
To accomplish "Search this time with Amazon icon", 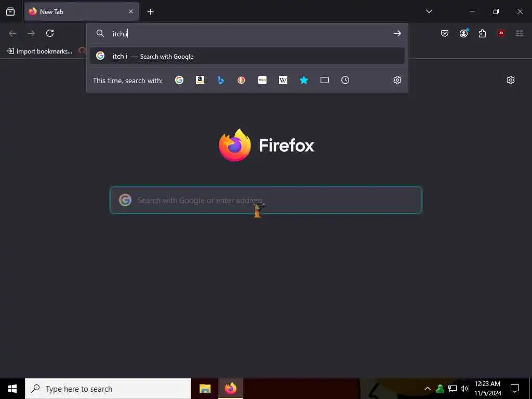I will tap(200, 80).
